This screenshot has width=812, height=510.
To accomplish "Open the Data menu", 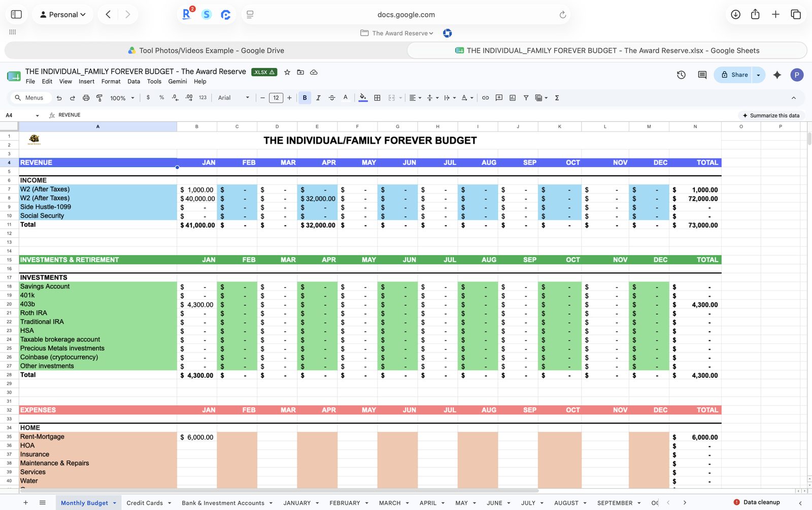I will (x=134, y=82).
